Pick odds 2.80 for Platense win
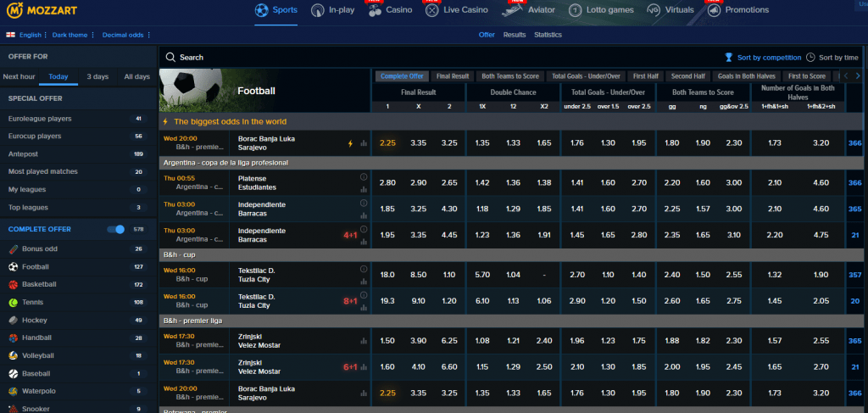 coord(387,182)
